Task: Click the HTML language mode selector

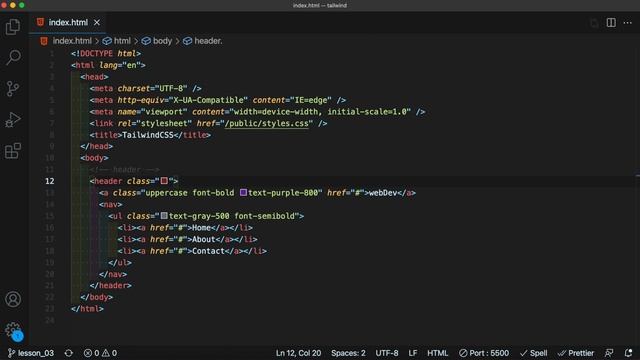Action: click(x=438, y=353)
